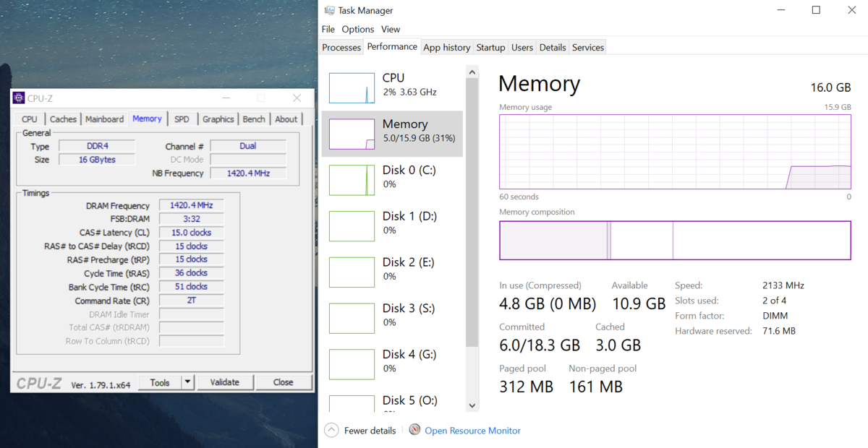Select the Memory usage graph thumbnail
Image resolution: width=868 pixels, height=448 pixels.
coord(352,134)
